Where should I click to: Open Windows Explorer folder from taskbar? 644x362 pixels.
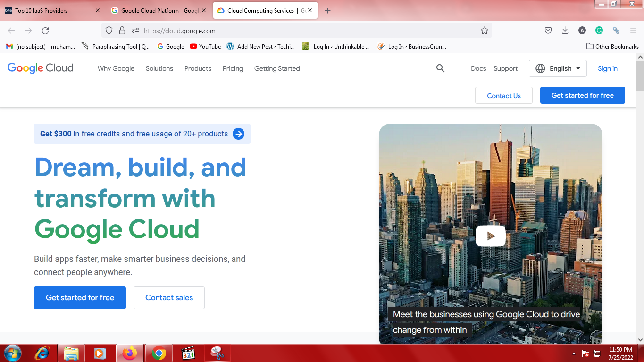pos(71,353)
